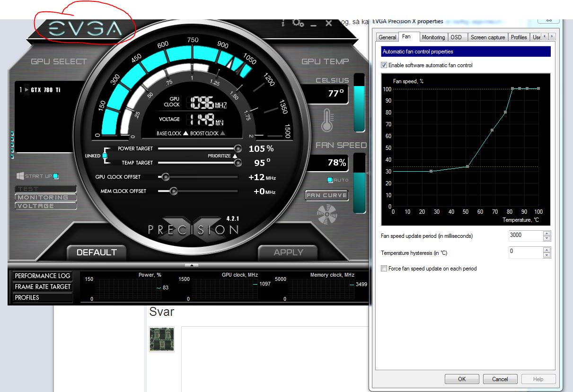Click the thermometer icon under Celsius
This screenshot has height=392, width=573.
[x=327, y=120]
